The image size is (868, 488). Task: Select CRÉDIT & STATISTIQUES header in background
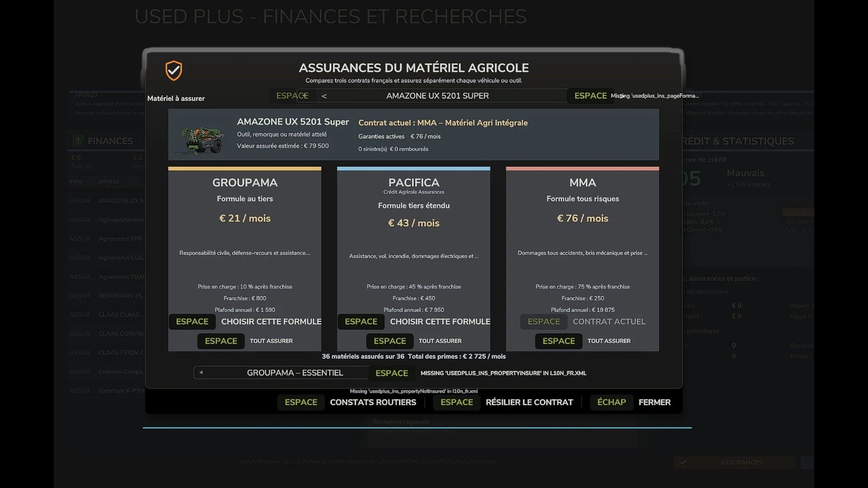tap(737, 141)
